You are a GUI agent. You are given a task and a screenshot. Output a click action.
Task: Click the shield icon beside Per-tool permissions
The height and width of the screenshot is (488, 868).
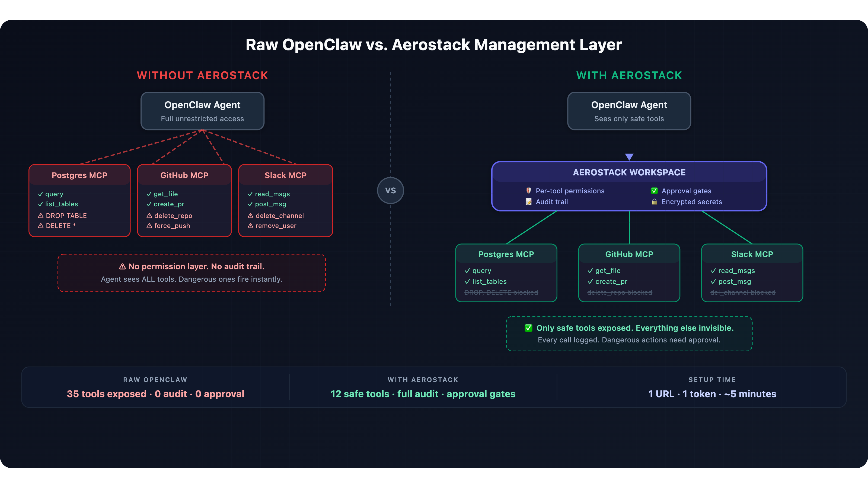[528, 191]
